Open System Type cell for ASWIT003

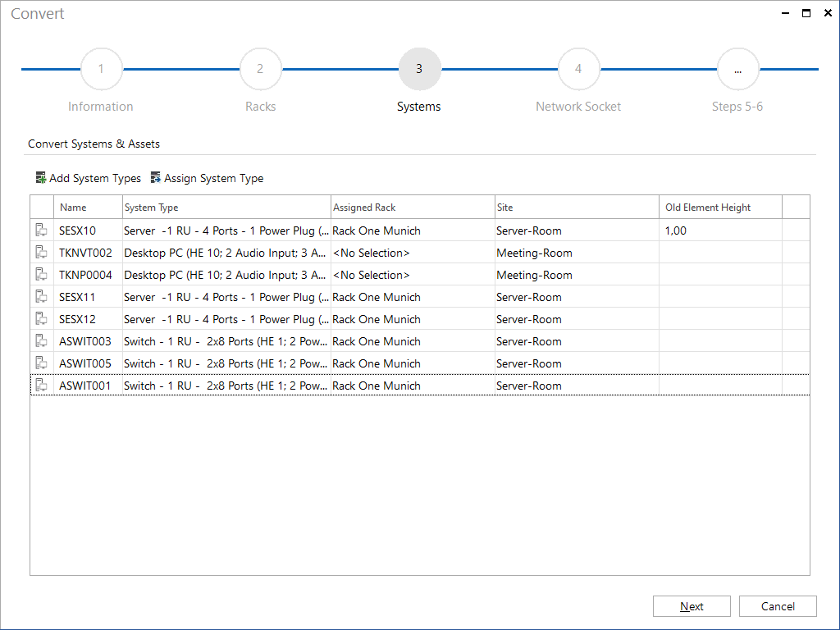[x=226, y=341]
